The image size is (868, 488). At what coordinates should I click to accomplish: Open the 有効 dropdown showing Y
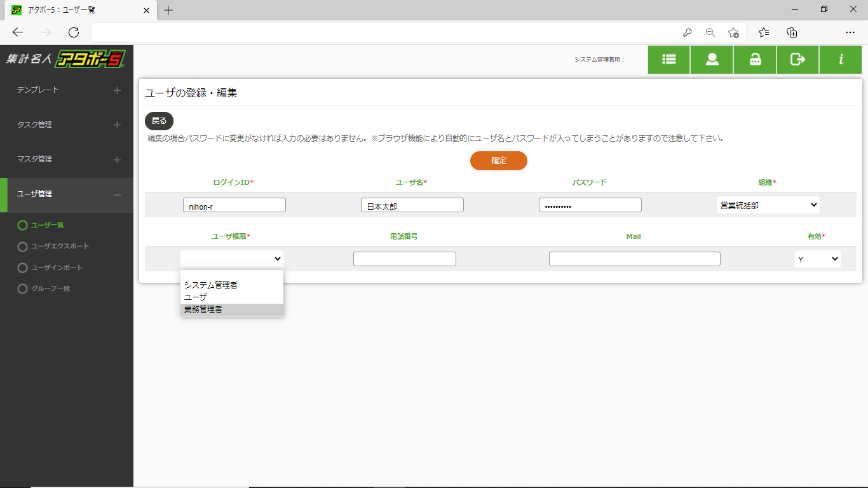pos(817,259)
